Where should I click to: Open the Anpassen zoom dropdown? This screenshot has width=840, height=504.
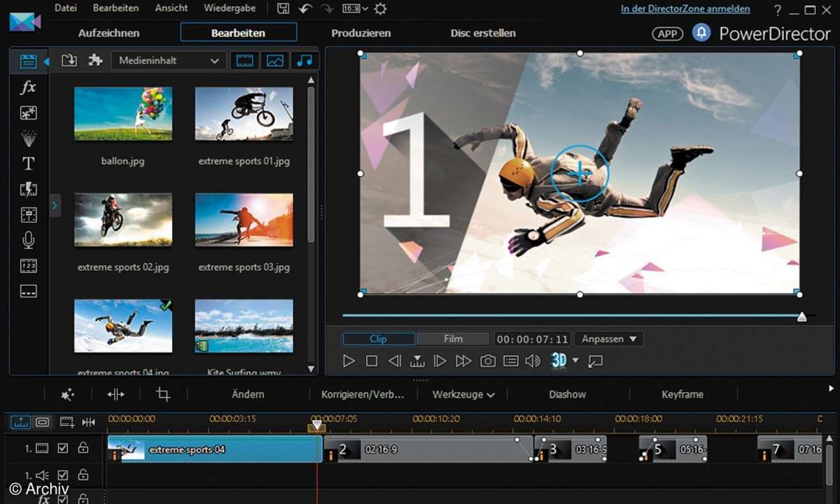(608, 339)
